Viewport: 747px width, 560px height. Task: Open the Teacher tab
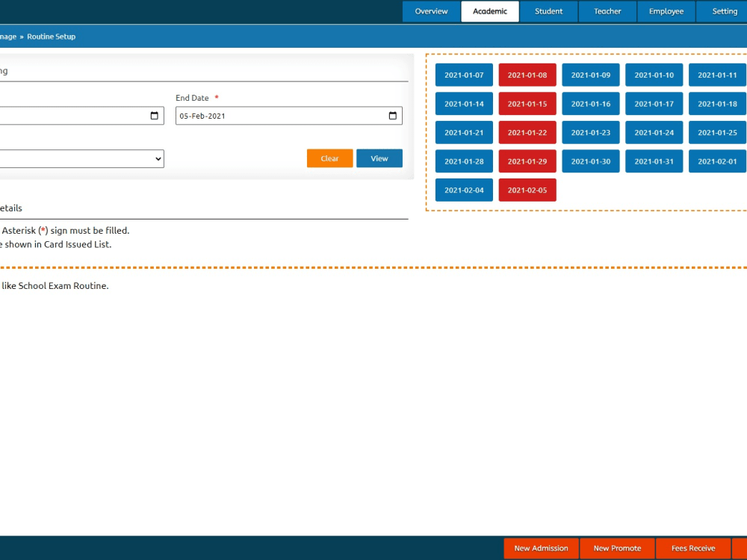[x=607, y=11]
